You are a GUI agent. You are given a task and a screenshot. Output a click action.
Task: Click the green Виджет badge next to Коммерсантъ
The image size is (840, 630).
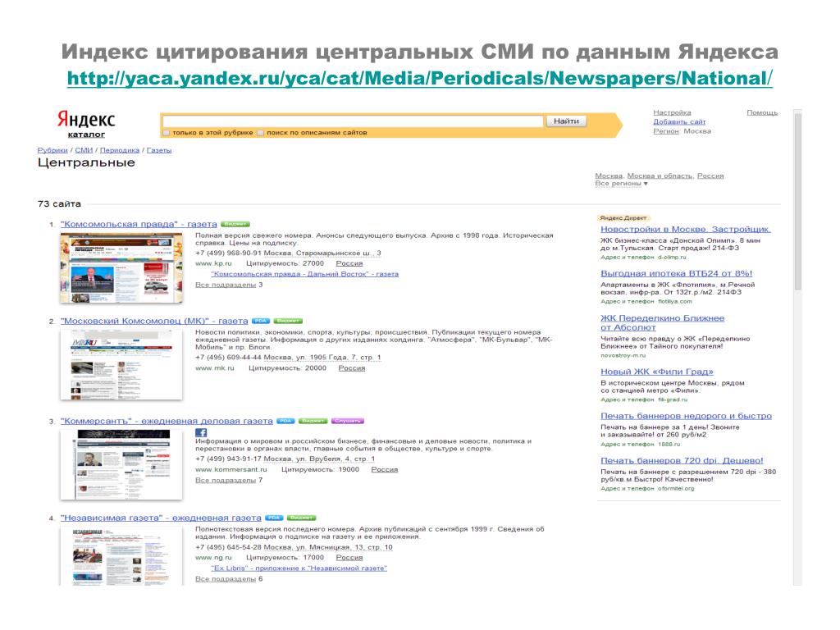point(313,421)
